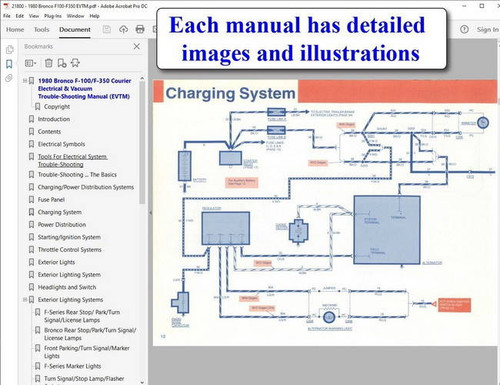Open the Edit menu
This screenshot has height=385, width=500.
pos(20,16)
